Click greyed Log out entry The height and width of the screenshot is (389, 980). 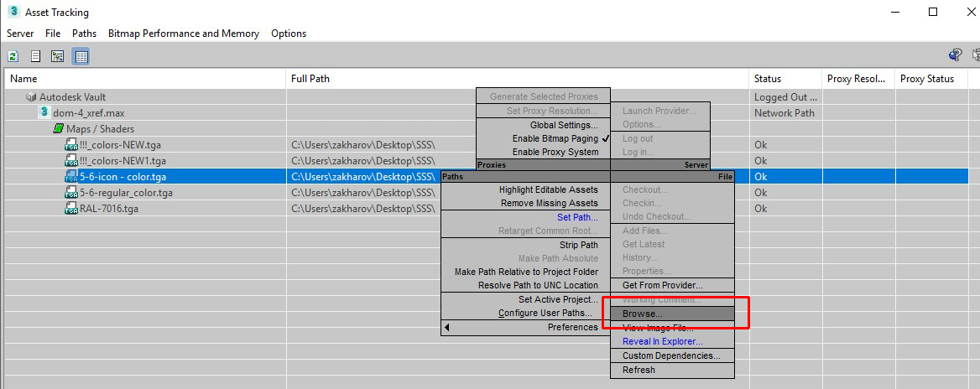click(638, 138)
